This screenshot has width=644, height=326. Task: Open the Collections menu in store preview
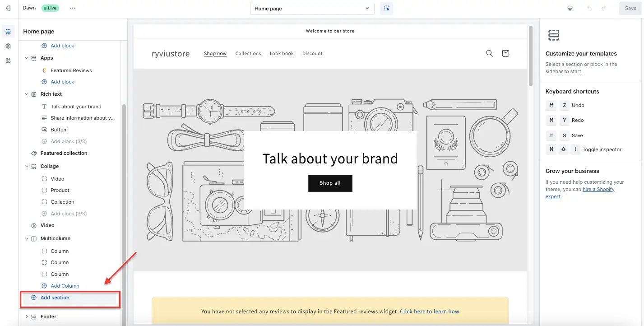pyautogui.click(x=248, y=53)
